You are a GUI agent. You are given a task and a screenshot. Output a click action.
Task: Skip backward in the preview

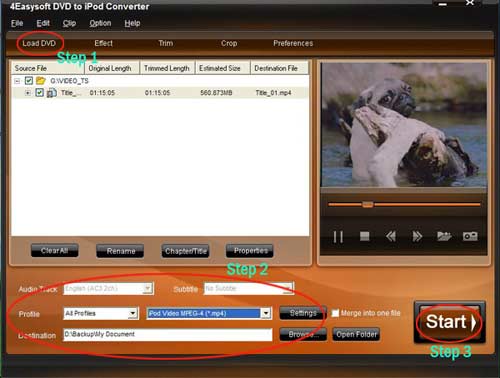[x=391, y=236]
